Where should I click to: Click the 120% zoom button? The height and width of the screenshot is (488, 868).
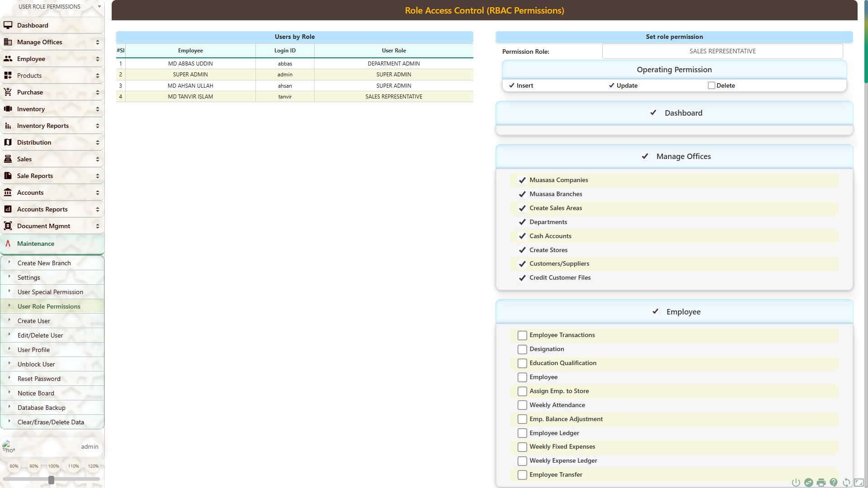point(93,466)
